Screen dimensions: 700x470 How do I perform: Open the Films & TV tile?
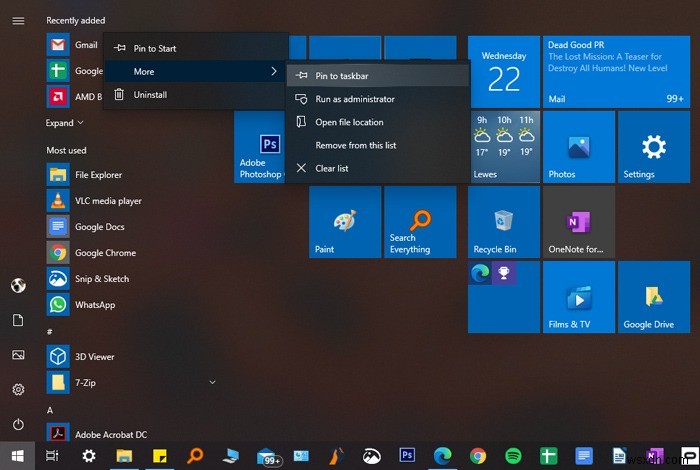pyautogui.click(x=579, y=297)
